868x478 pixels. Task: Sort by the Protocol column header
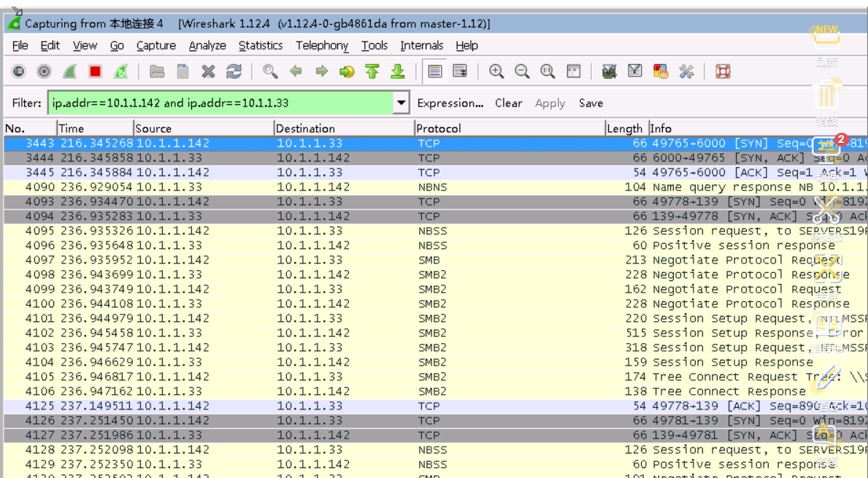[x=510, y=128]
